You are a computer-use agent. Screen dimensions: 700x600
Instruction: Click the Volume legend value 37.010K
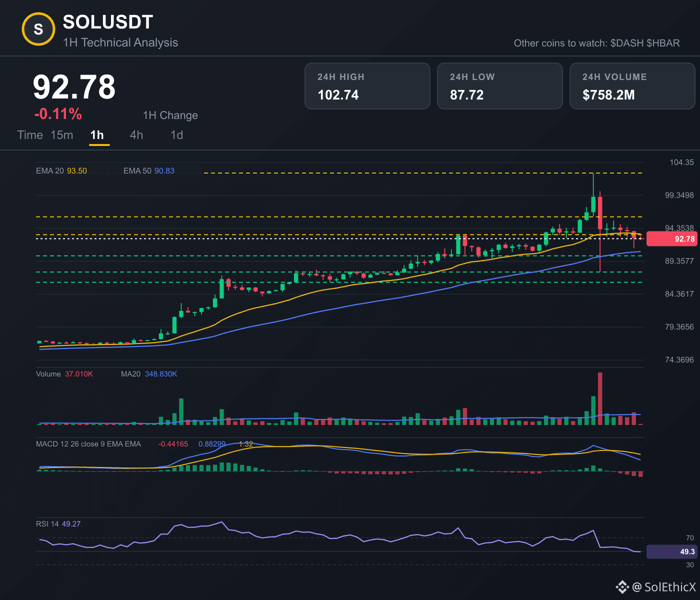coord(79,374)
